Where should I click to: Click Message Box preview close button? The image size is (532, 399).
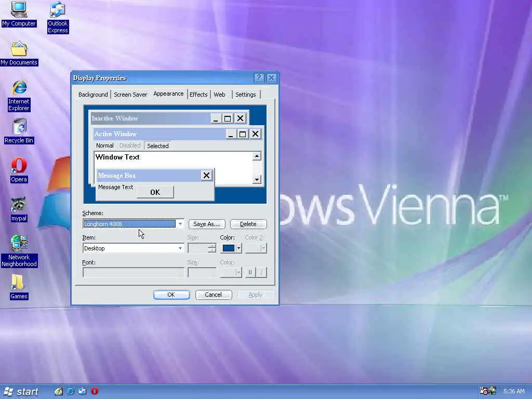click(x=206, y=176)
